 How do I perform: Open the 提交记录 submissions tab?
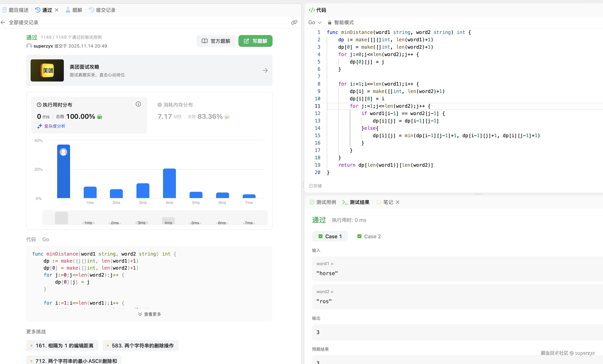(102, 10)
